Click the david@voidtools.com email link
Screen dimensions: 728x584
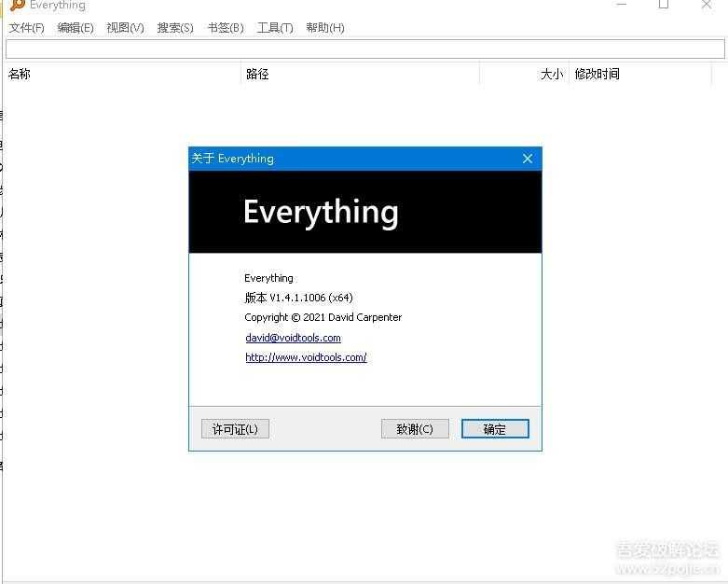(x=293, y=338)
